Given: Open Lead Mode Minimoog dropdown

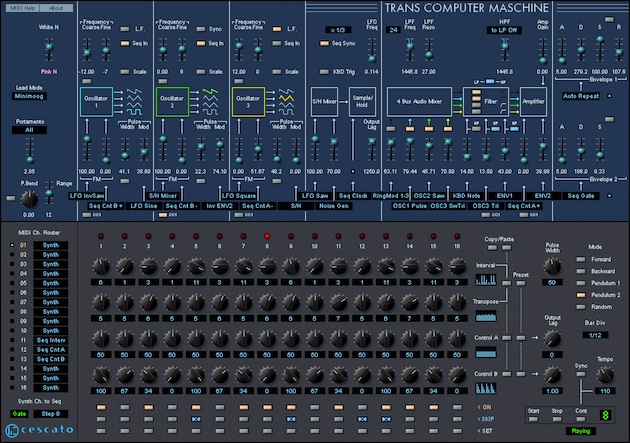Looking at the screenshot, I should 29,96.
